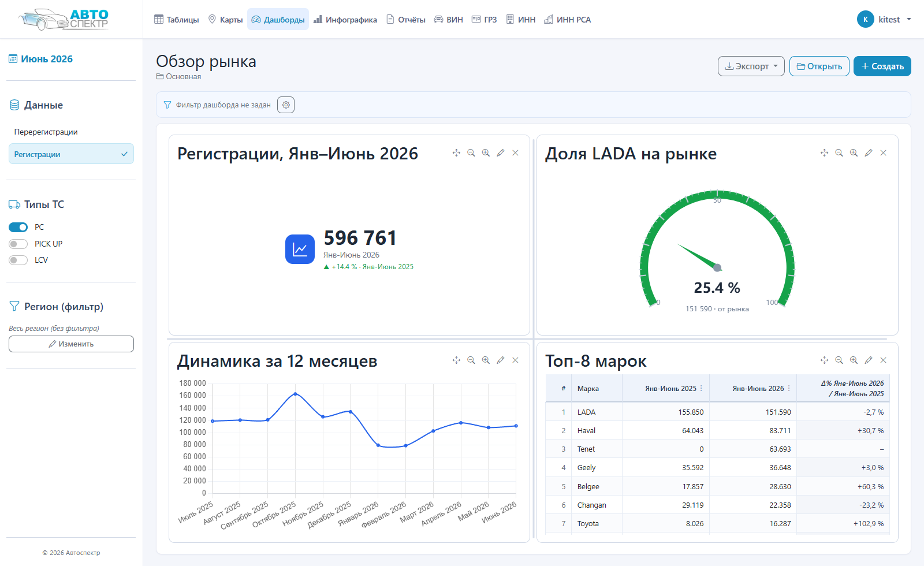
Task: Move the Топ-8 марок widget
Action: pyautogui.click(x=824, y=360)
